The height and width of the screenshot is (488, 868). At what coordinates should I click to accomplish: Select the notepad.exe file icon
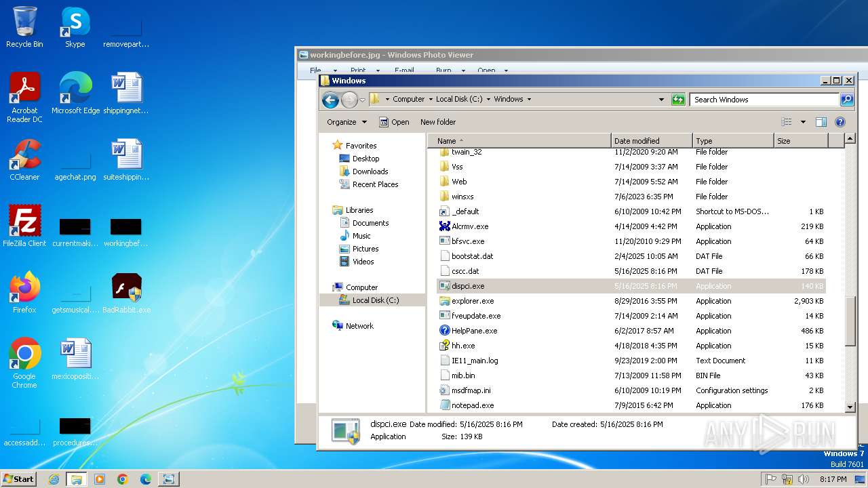(x=445, y=405)
